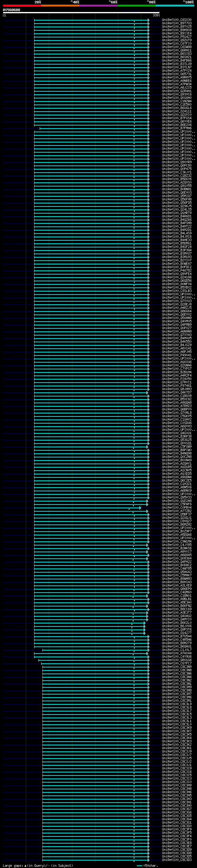
Task: Click hit label UniRef100_Q7RVI1
Action: pos(177,382)
